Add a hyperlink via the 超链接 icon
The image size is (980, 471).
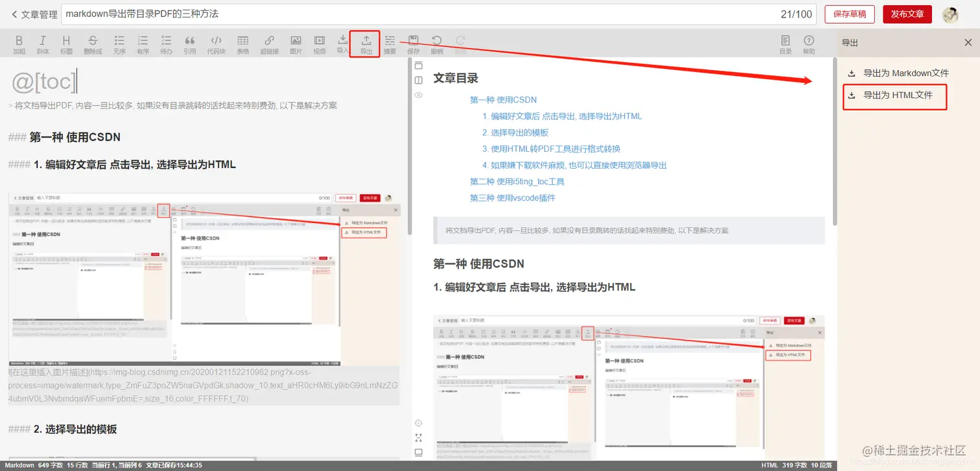click(268, 43)
